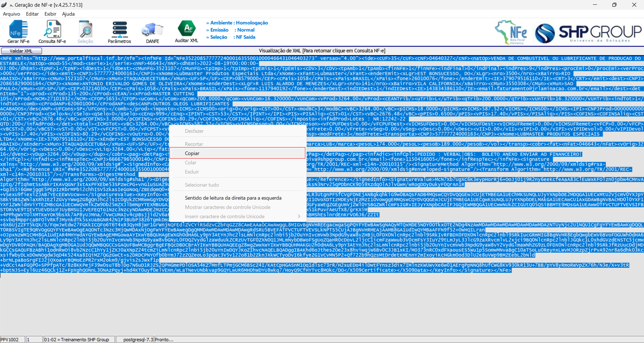Open the Exibir menu
This screenshot has height=343, width=644.
pyautogui.click(x=50, y=14)
